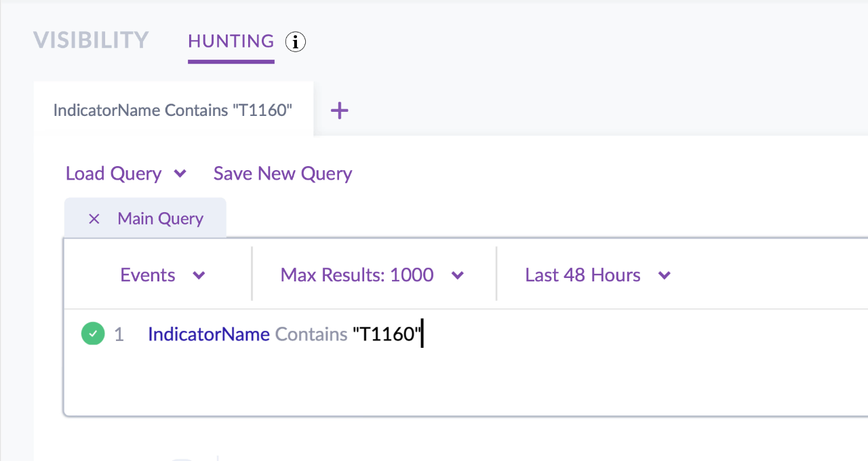The height and width of the screenshot is (461, 868).
Task: Click the IndicatorName field in the query
Action: (208, 334)
